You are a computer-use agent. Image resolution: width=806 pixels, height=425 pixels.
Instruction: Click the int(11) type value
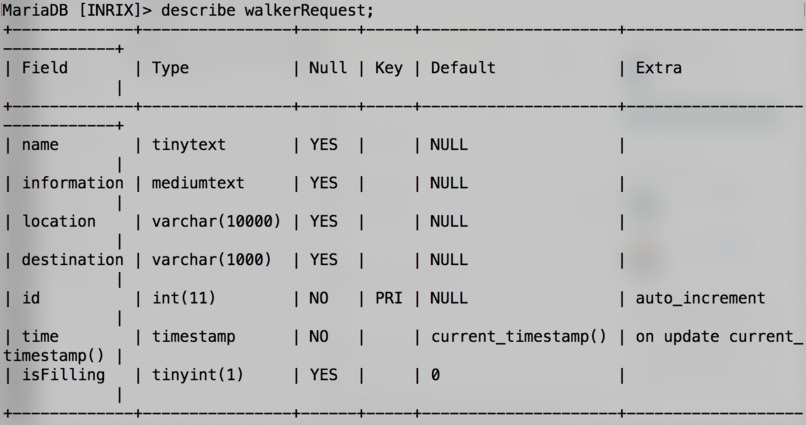coord(184,298)
